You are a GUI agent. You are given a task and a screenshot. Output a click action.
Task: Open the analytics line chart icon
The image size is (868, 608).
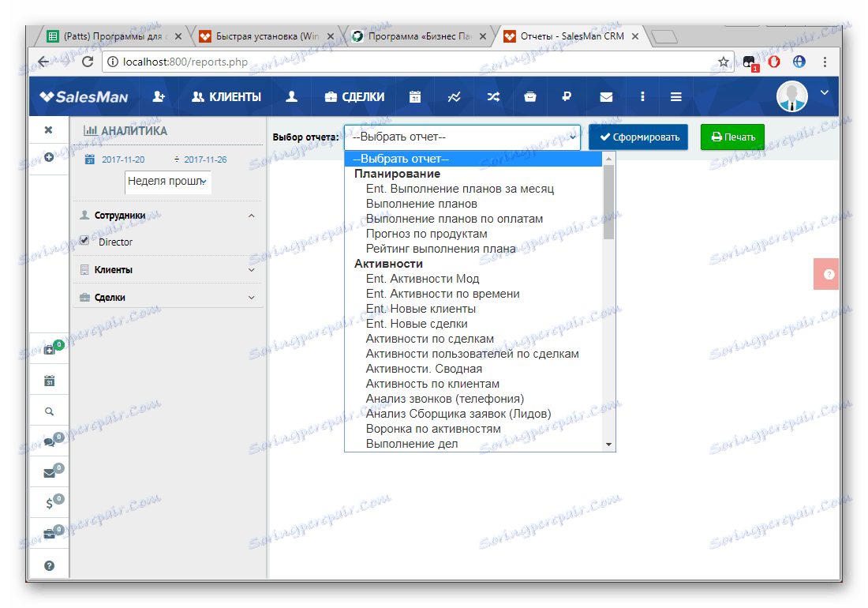pyautogui.click(x=454, y=97)
